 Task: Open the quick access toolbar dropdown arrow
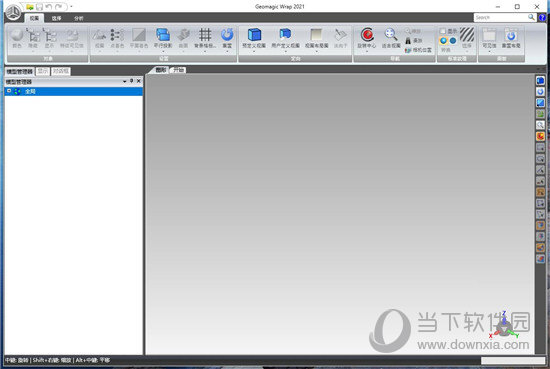71,7
